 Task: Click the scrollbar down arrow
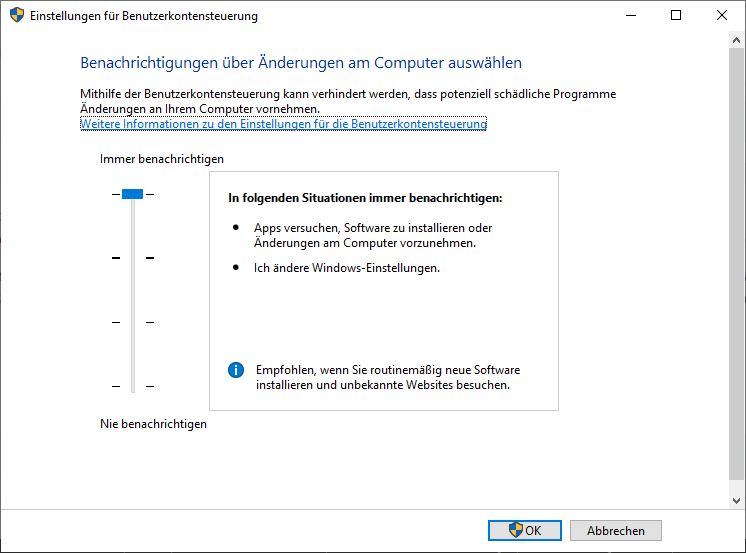tap(736, 501)
